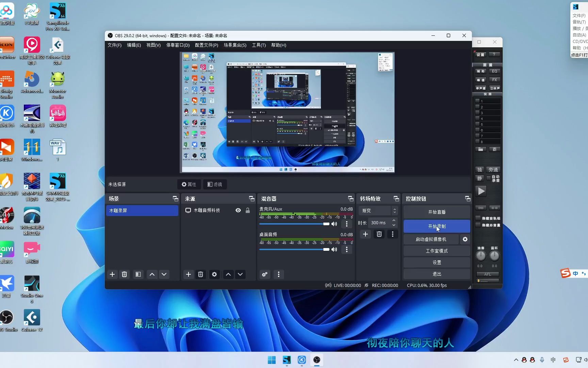Delete transition with trash icon
The image size is (588, 368).
379,234
